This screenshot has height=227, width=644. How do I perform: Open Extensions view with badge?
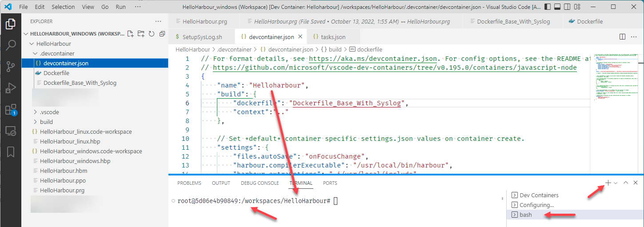[10, 110]
